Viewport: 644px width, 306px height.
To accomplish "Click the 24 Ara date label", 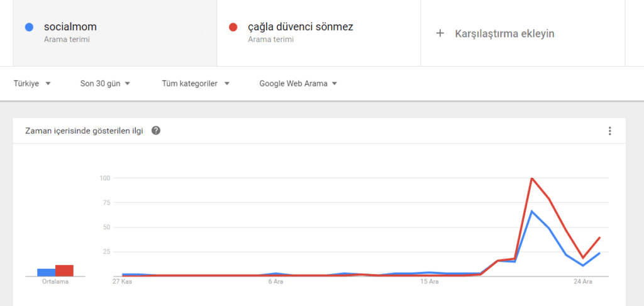I will pos(583,282).
